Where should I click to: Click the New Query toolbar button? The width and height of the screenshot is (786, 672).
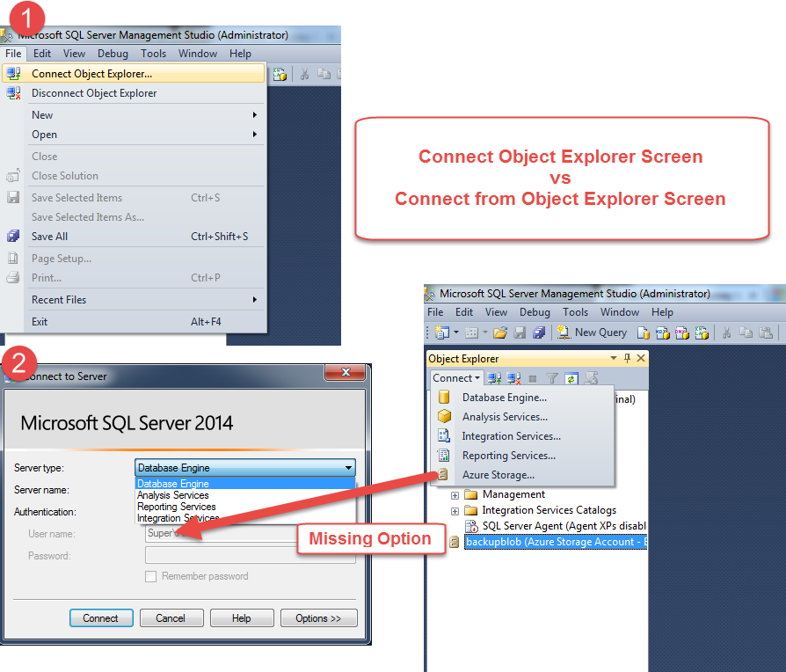[592, 332]
